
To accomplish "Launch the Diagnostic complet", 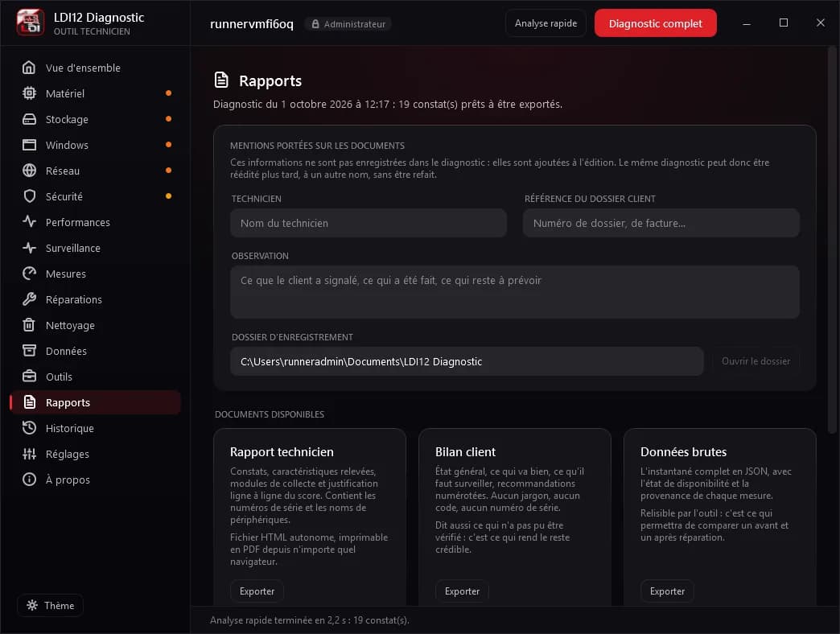I will (x=655, y=23).
